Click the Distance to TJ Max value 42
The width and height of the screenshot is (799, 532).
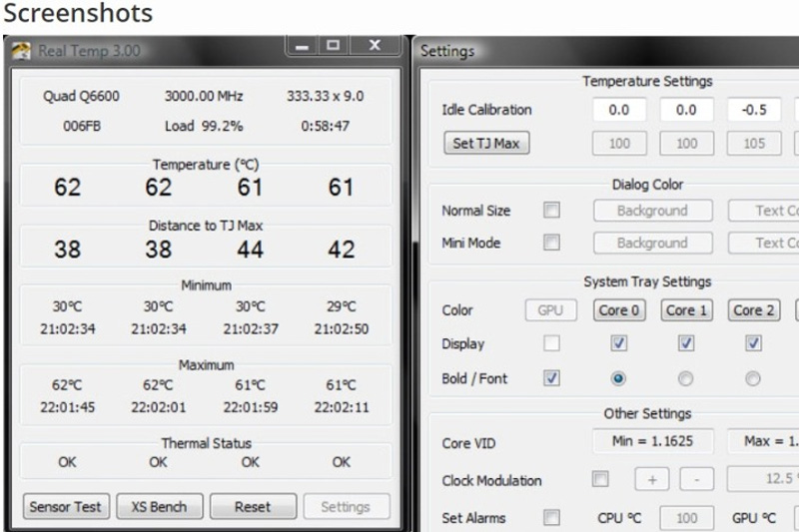coord(341,250)
